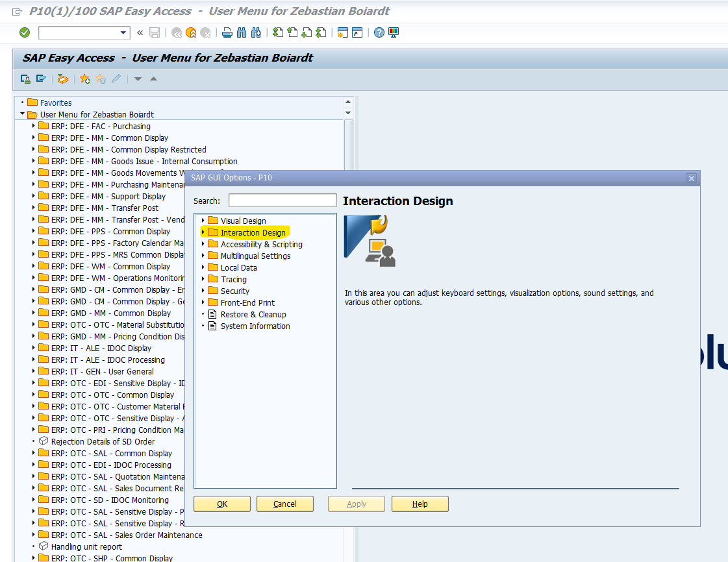The width and height of the screenshot is (728, 562).
Task: Click Delete Favorites star-trash icon
Action: [x=101, y=79]
